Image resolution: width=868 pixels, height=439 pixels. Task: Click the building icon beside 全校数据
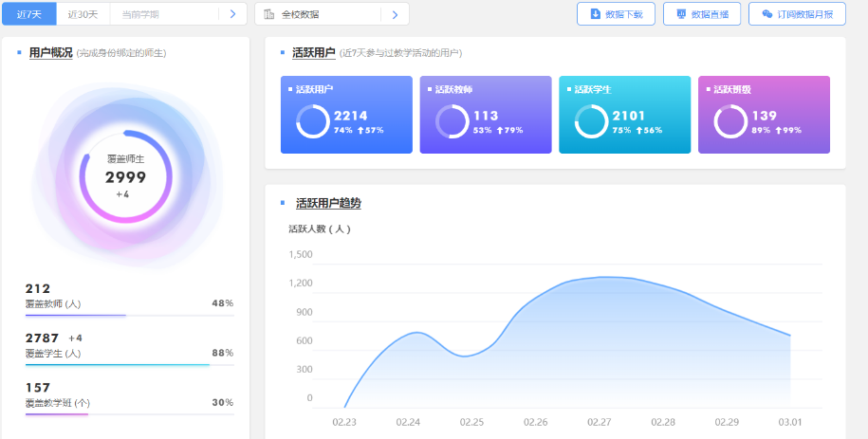(269, 14)
